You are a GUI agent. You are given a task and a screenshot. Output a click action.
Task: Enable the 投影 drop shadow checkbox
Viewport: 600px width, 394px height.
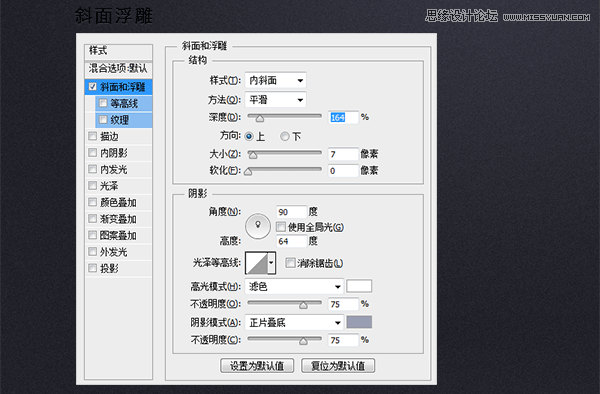tap(93, 267)
